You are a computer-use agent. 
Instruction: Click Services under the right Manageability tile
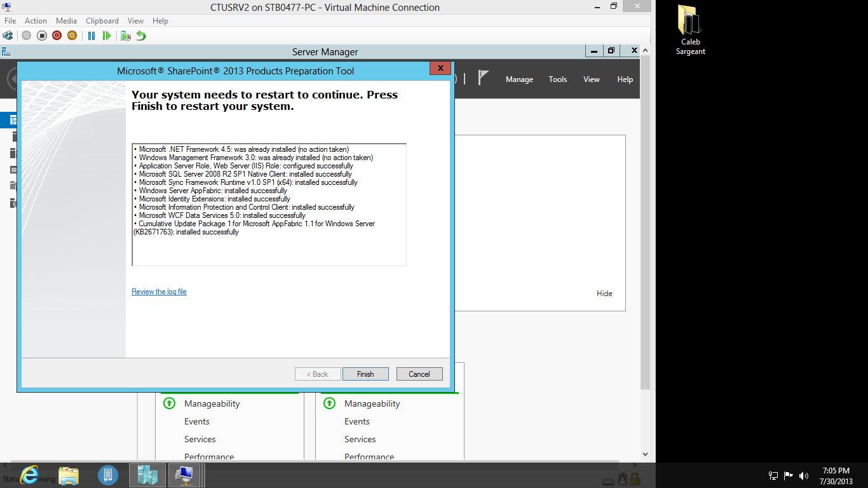coord(360,439)
